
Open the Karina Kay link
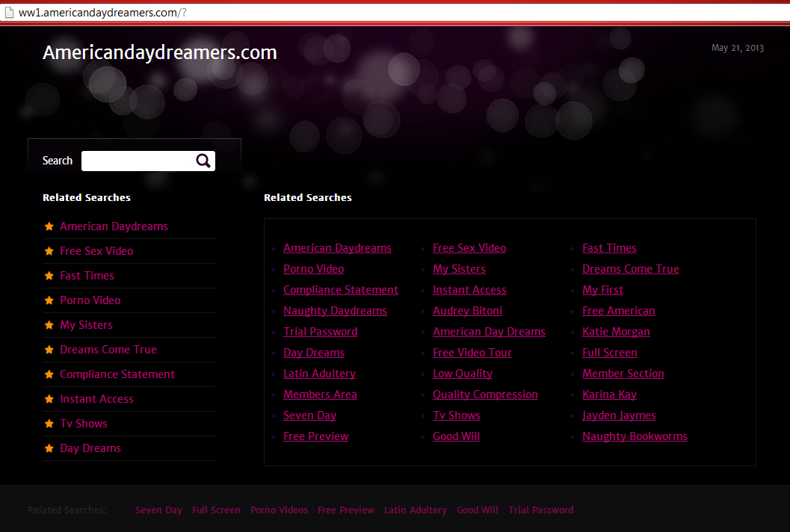[610, 395]
